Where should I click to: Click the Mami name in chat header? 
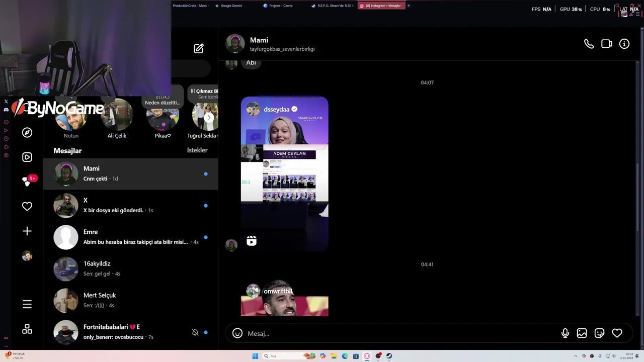[259, 40]
